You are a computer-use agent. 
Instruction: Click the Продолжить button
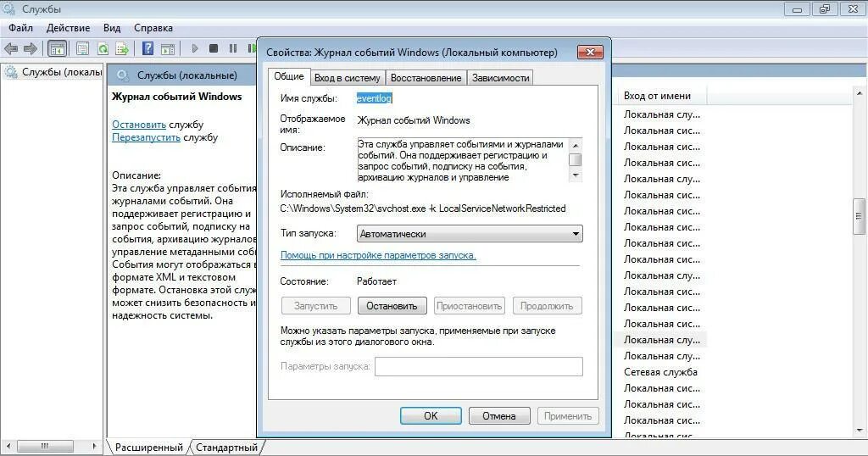point(547,305)
